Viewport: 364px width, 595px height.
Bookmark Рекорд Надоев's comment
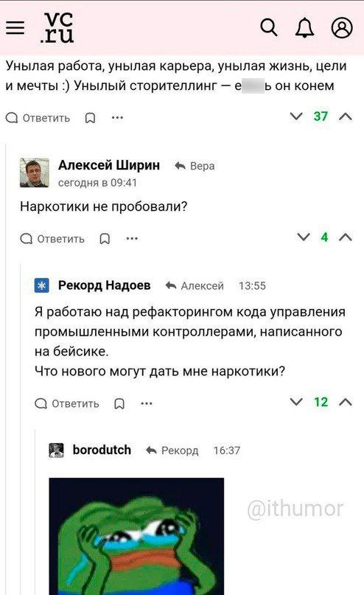click(119, 403)
